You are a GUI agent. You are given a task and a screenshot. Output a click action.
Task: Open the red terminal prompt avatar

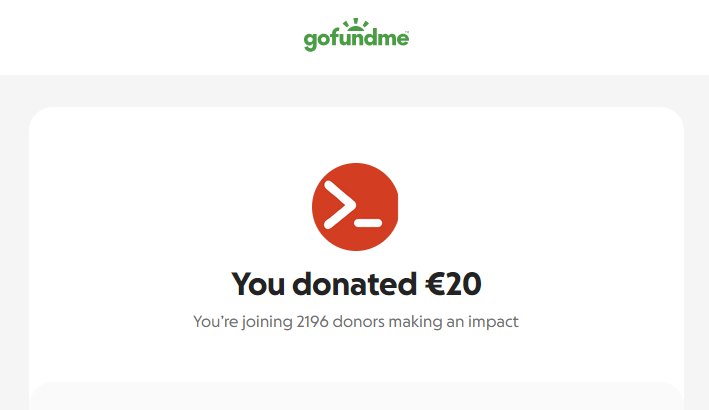point(355,207)
